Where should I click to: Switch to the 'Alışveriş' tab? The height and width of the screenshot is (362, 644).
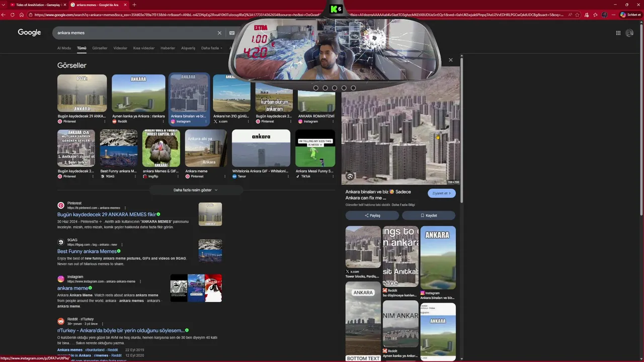(x=188, y=48)
